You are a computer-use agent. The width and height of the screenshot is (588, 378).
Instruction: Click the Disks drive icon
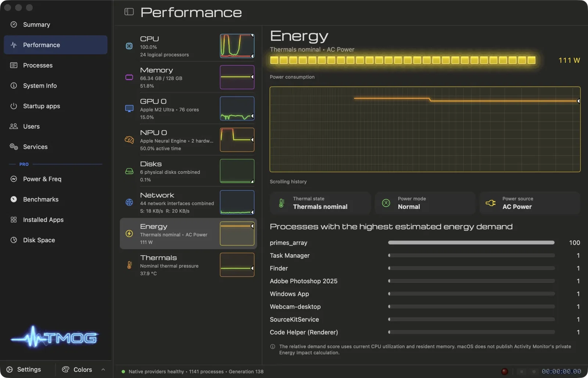129,171
